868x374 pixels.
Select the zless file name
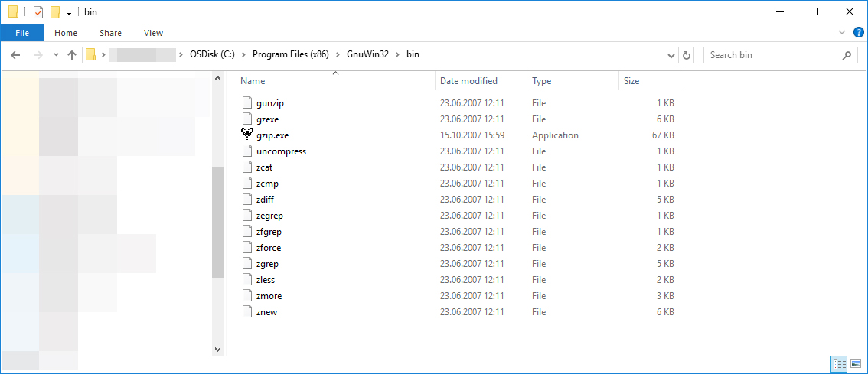[266, 279]
